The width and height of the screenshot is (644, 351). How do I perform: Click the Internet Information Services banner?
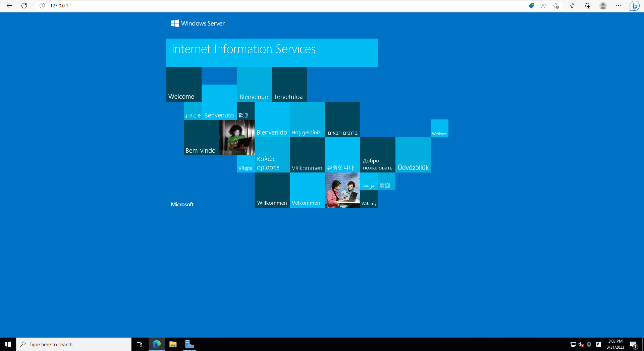(x=272, y=53)
